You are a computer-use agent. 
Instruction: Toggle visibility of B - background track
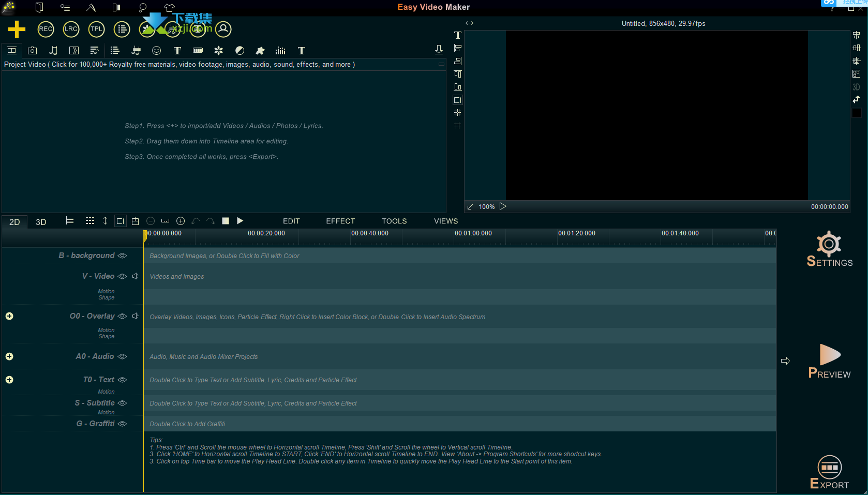[122, 256]
